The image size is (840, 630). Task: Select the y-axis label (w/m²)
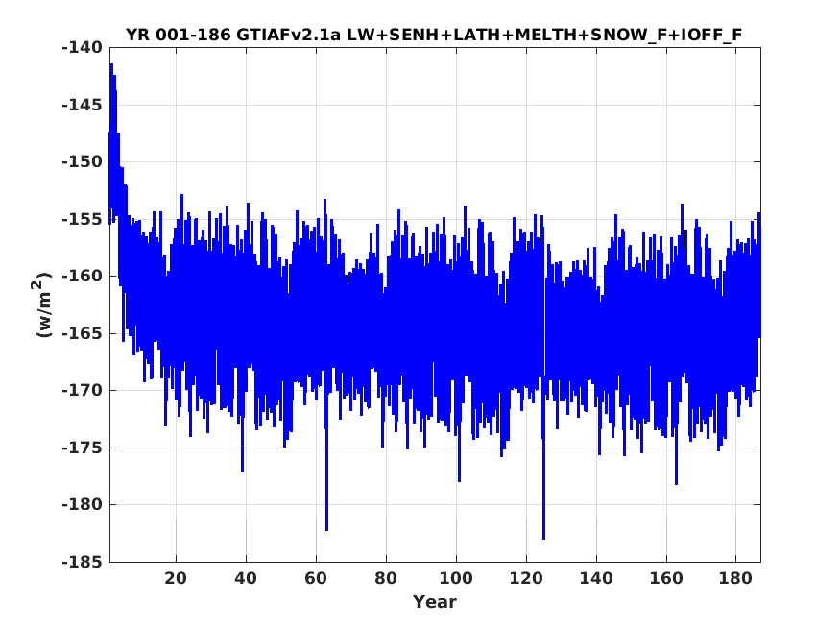43,304
